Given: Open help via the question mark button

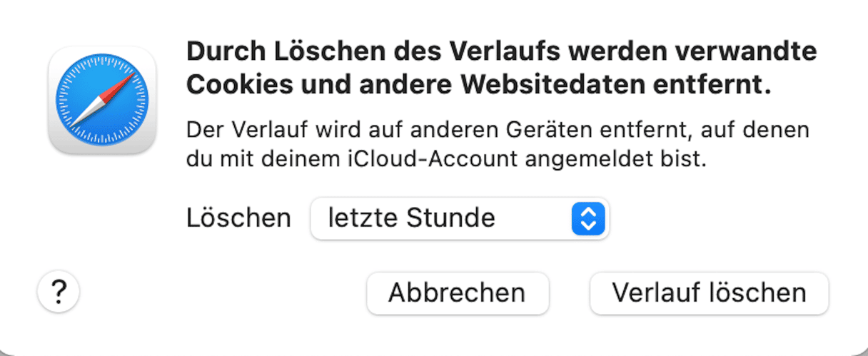Looking at the screenshot, I should [x=59, y=292].
